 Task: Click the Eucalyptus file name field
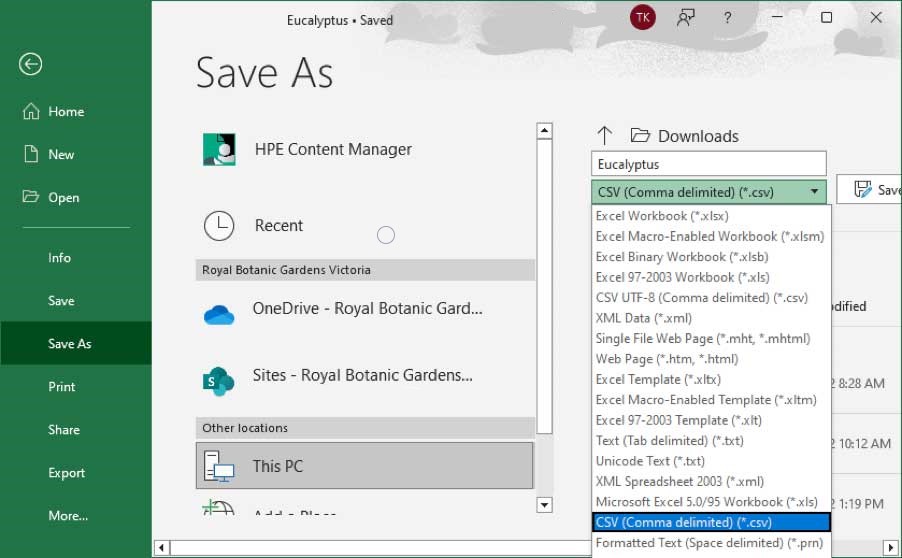(708, 164)
